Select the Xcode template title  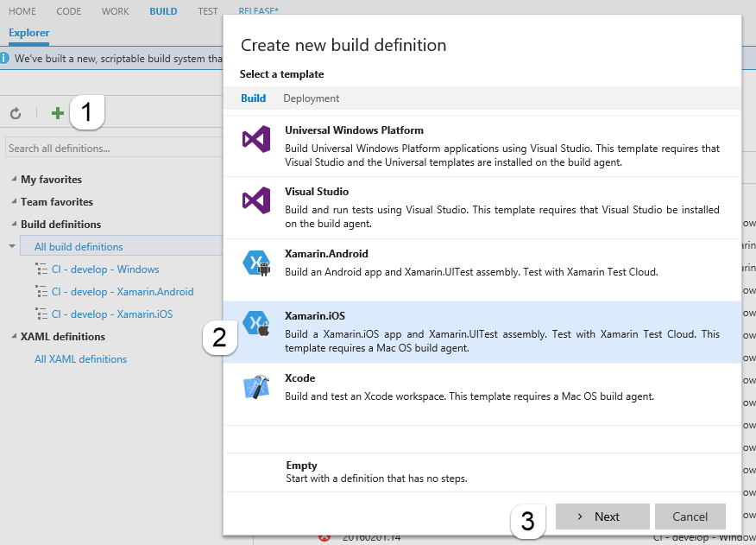[x=299, y=378]
